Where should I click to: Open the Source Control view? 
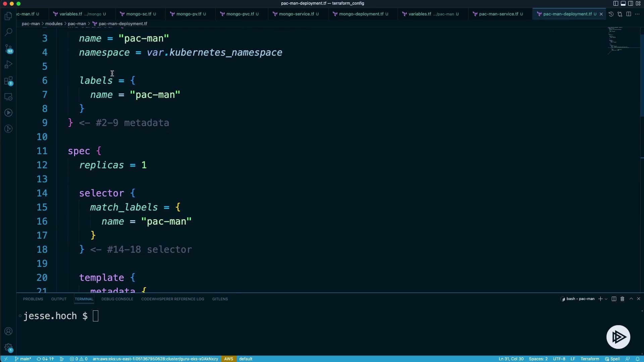coord(8,49)
